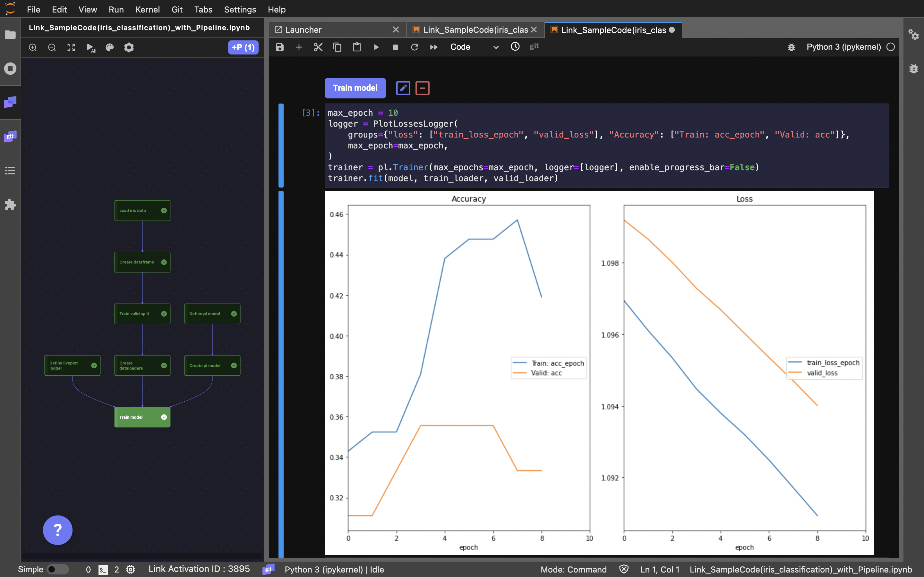Viewport: 924px width, 577px height.
Task: Open the Git sidebar panel
Action: (x=10, y=137)
